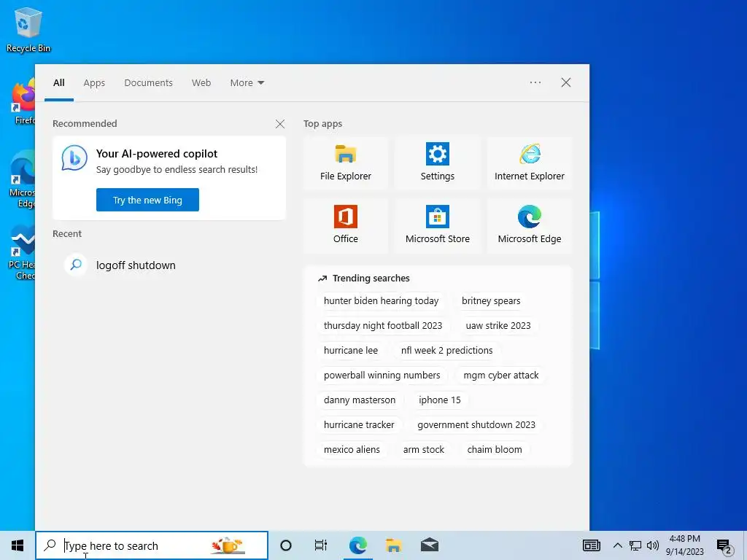Screen dimensions: 747x560
Task: Open File Explorer from the taskbar
Action: [x=393, y=545]
